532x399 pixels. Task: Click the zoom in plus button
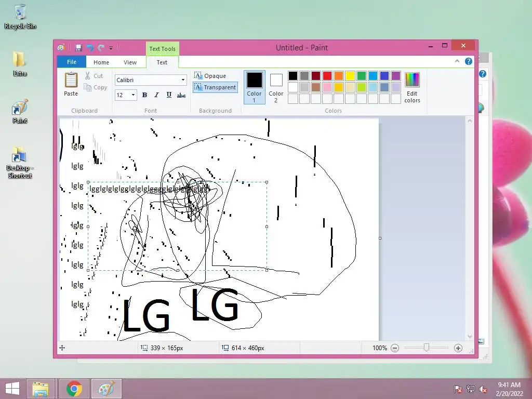(458, 348)
